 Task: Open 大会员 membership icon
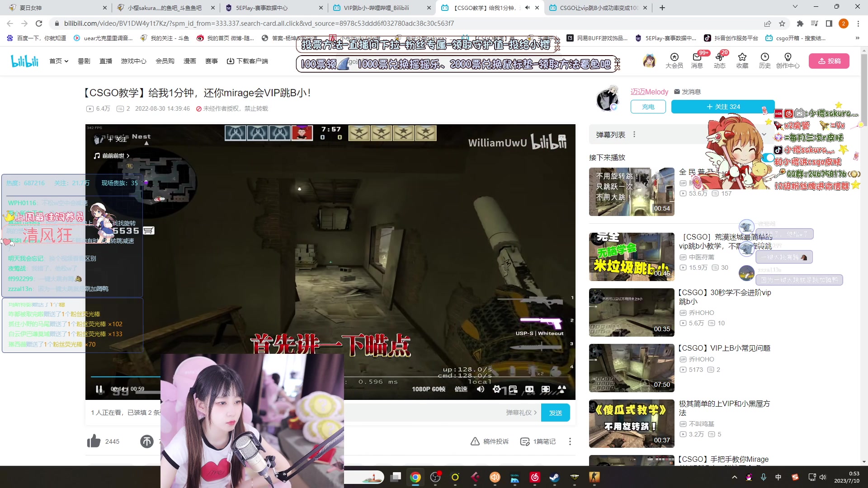point(674,61)
